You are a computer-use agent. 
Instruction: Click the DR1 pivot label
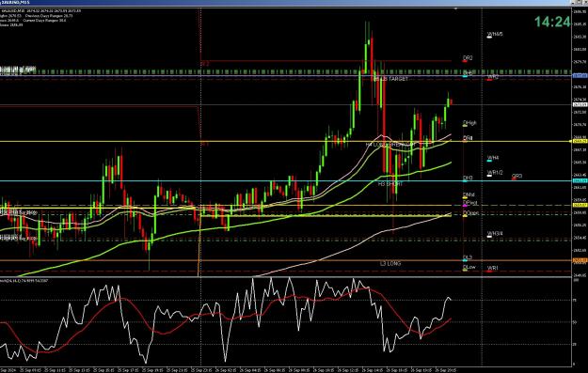[x=468, y=138]
